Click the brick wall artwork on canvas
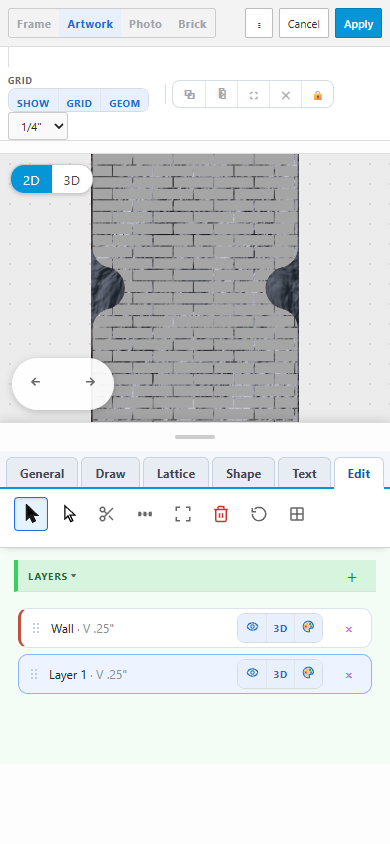The image size is (390, 844). 195,288
